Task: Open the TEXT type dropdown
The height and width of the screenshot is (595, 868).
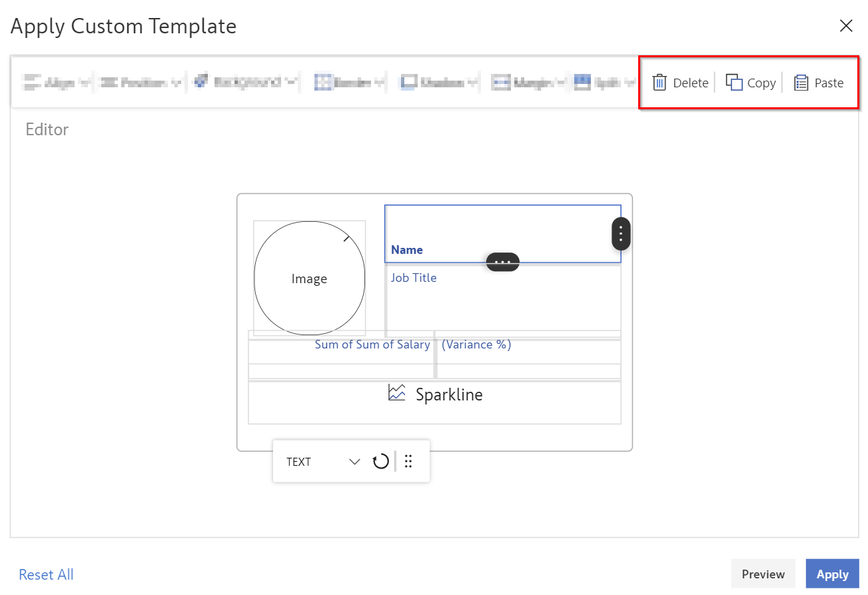Action: tap(354, 462)
